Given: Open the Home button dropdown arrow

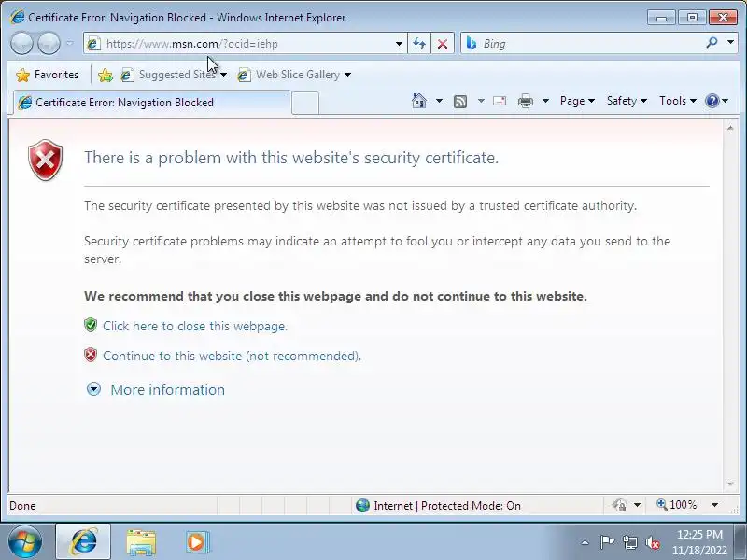Looking at the screenshot, I should coord(439,101).
